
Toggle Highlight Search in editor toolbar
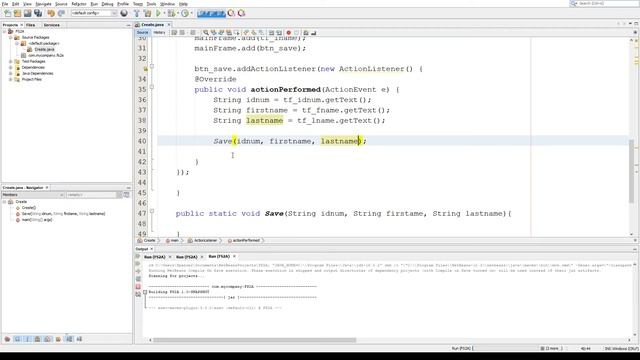(229, 33)
